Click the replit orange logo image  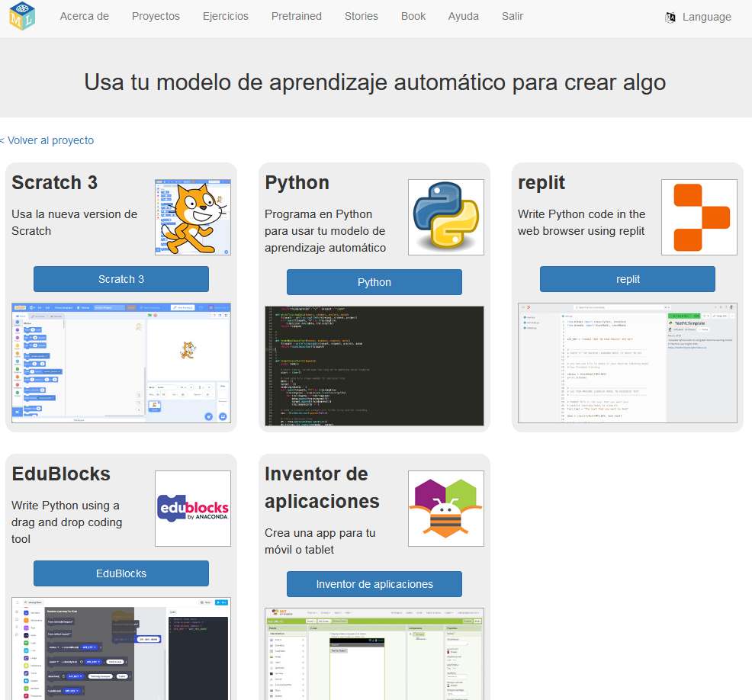pyautogui.click(x=699, y=217)
